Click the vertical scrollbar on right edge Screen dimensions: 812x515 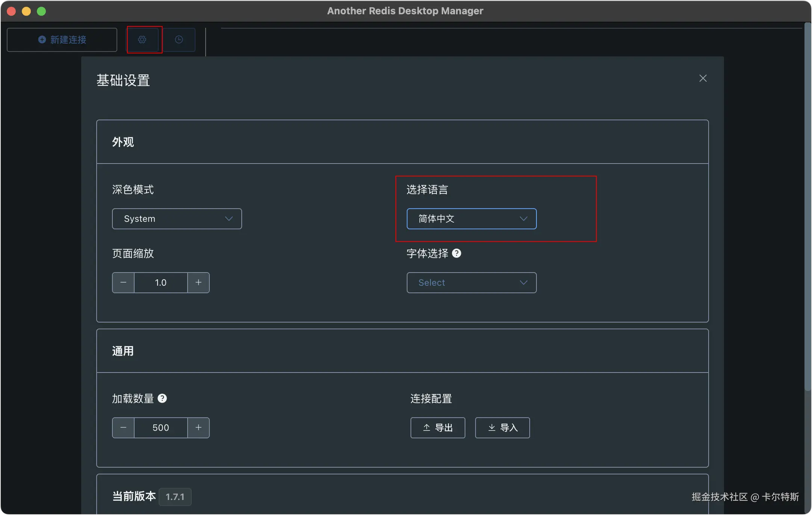(807, 207)
